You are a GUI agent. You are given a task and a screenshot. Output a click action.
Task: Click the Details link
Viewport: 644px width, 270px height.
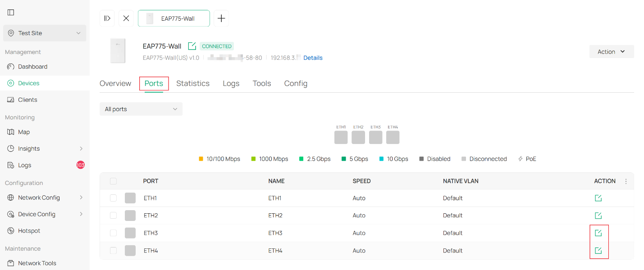[313, 58]
